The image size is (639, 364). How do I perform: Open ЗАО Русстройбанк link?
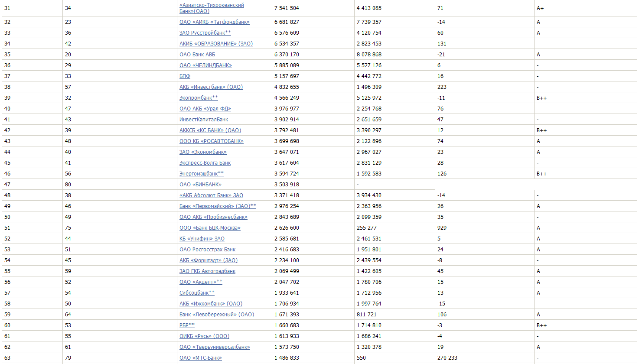click(x=205, y=33)
